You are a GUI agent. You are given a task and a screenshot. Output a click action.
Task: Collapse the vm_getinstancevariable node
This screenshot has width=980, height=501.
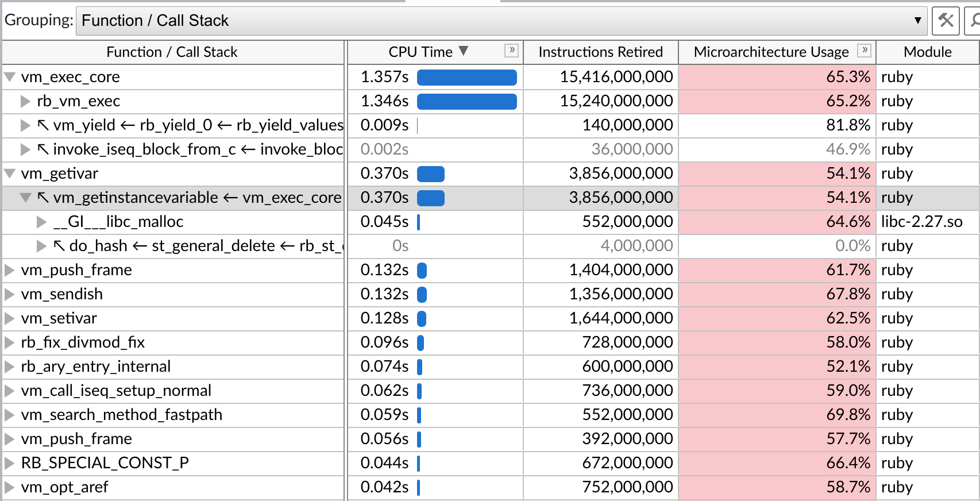click(x=25, y=198)
